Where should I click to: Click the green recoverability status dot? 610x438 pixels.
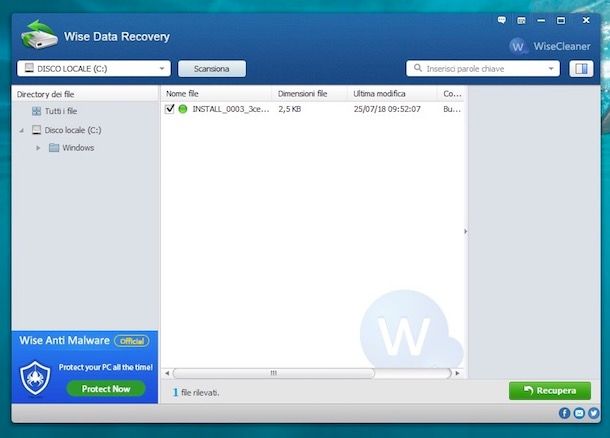pos(182,109)
